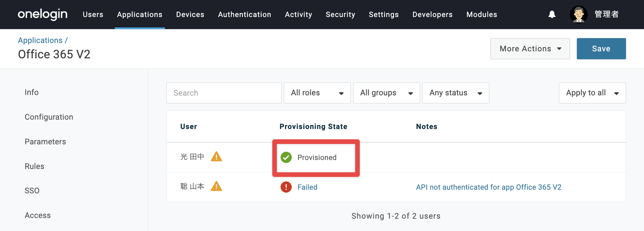Focus the user Search field
The width and height of the screenshot is (644, 231).
tap(224, 93)
